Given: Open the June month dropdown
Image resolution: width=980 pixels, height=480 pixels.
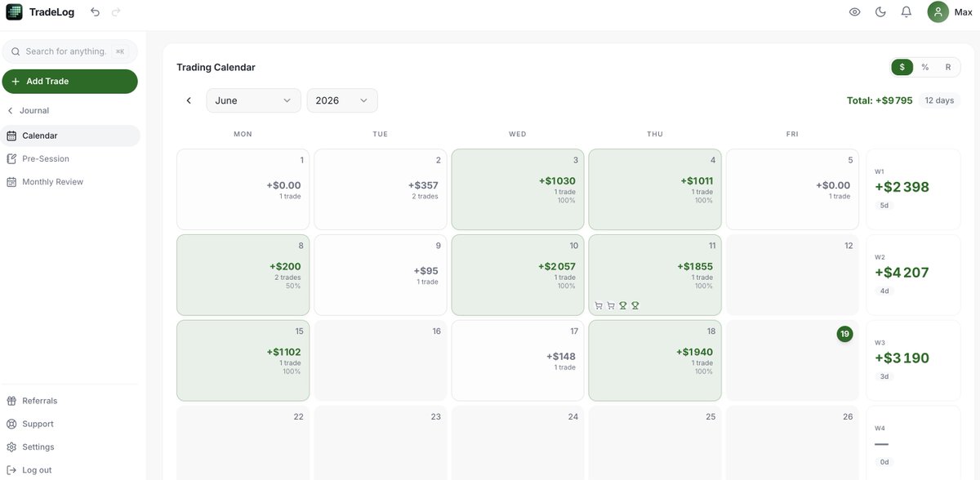Looking at the screenshot, I should coord(254,100).
